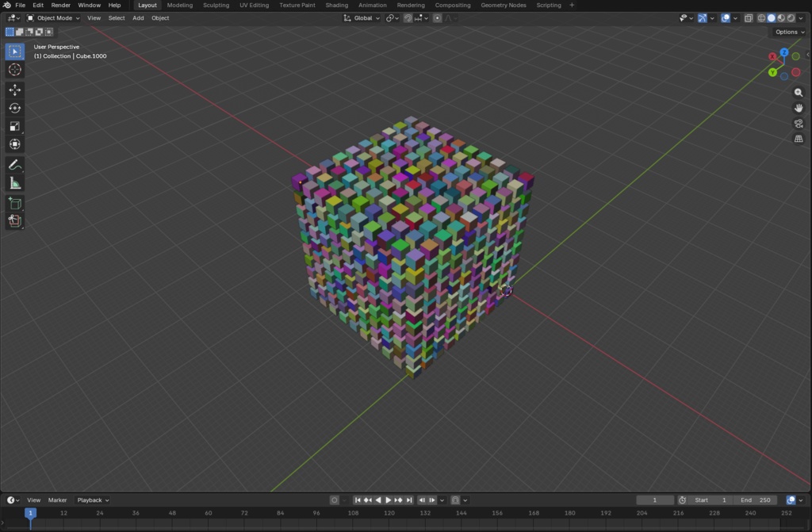
Task: Switch to the Shading workspace tab
Action: pyautogui.click(x=336, y=5)
